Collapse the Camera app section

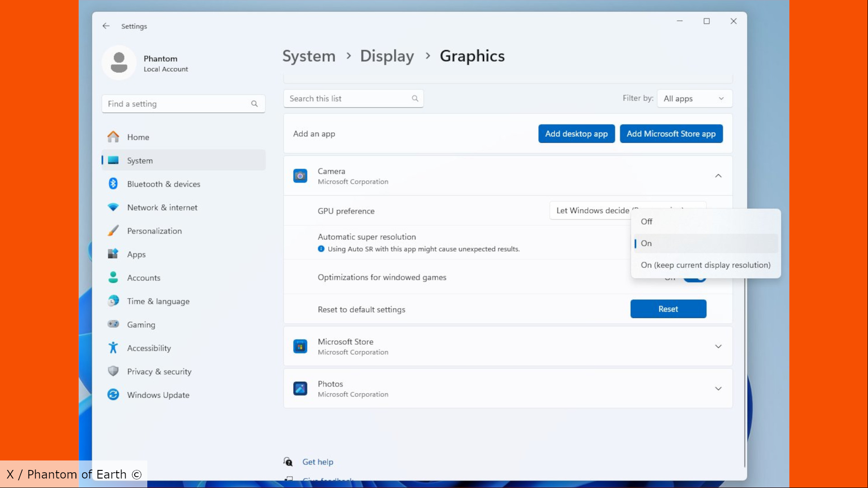(x=718, y=176)
